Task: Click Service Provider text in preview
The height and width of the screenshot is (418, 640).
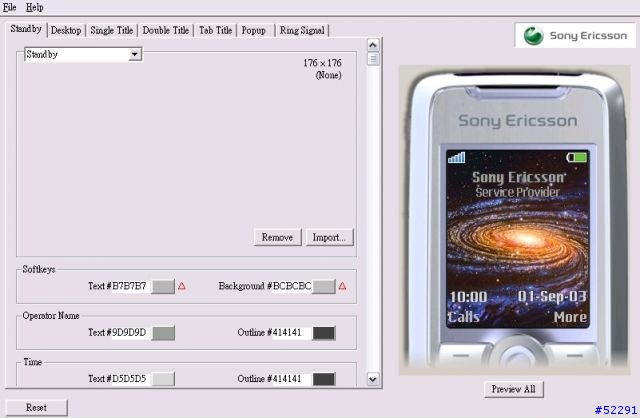Action: tap(517, 192)
